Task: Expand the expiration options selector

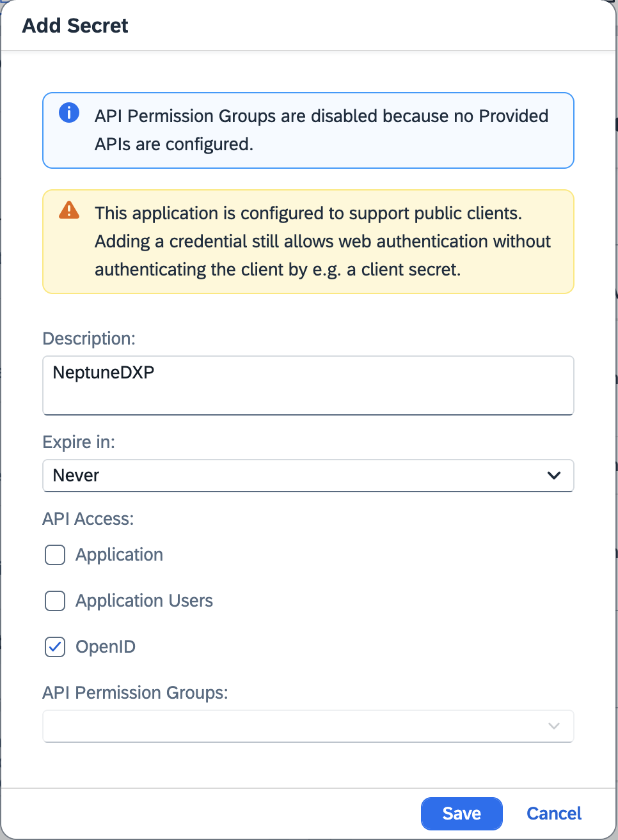Action: click(x=308, y=476)
